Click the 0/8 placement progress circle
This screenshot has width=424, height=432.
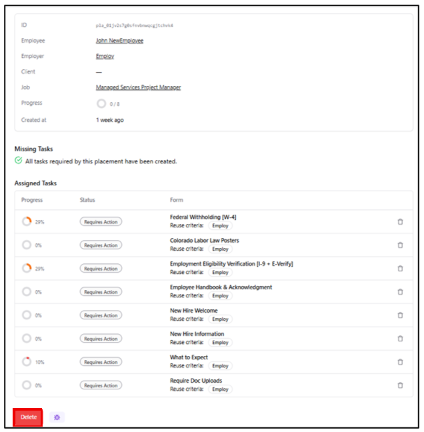101,104
